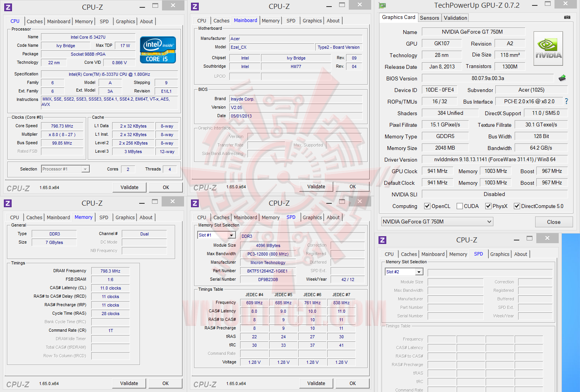Click Validate in the CPU-Z Mainboard window
Viewport: 580px width, 392px height.
click(316, 187)
